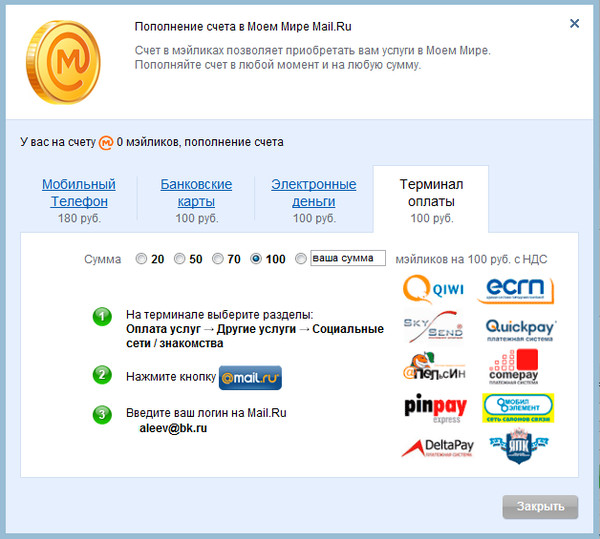Click the 'Оплата услуг → Другие услуги' instruction text
600x539 pixels.
click(211, 329)
